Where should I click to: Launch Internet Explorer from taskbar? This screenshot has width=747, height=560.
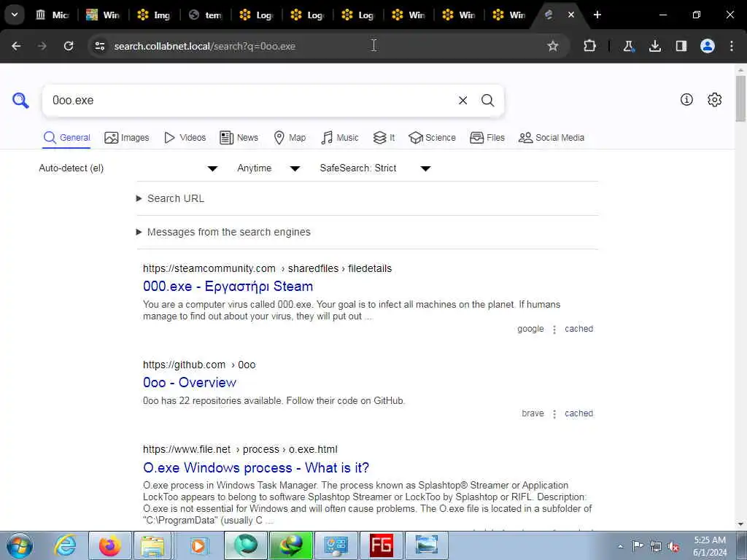click(x=65, y=545)
